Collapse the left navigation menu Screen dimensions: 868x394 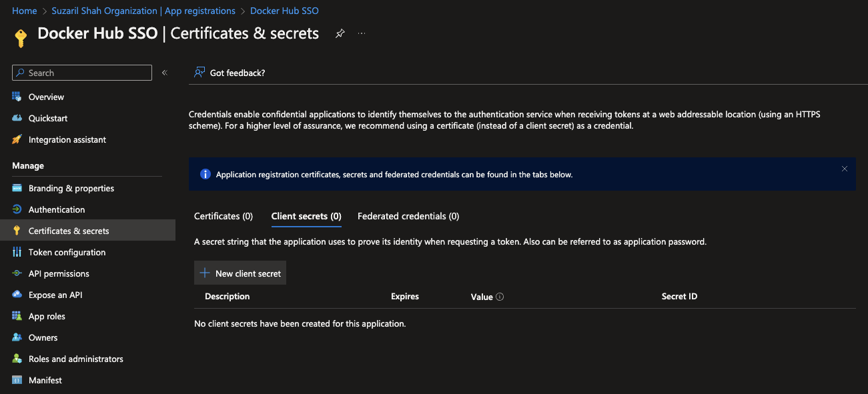click(x=164, y=73)
